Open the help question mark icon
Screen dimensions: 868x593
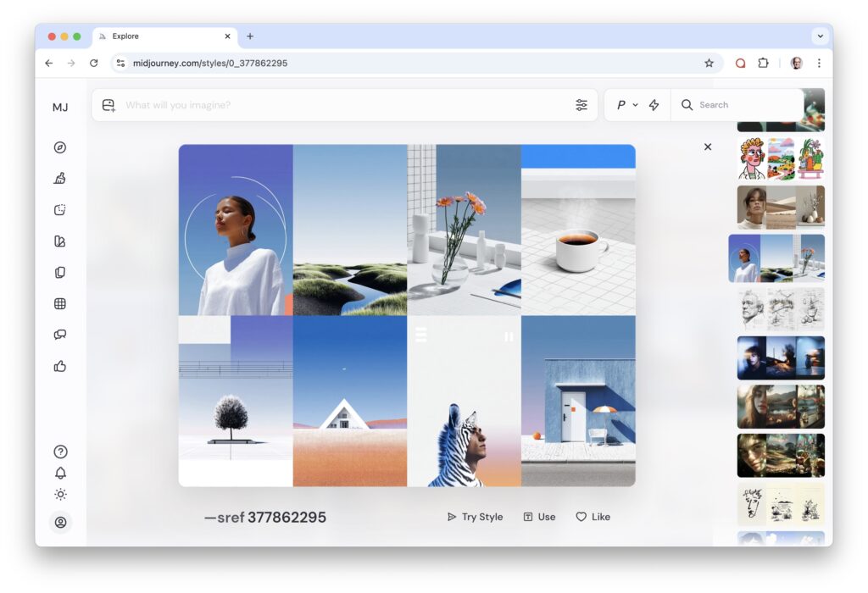click(60, 452)
